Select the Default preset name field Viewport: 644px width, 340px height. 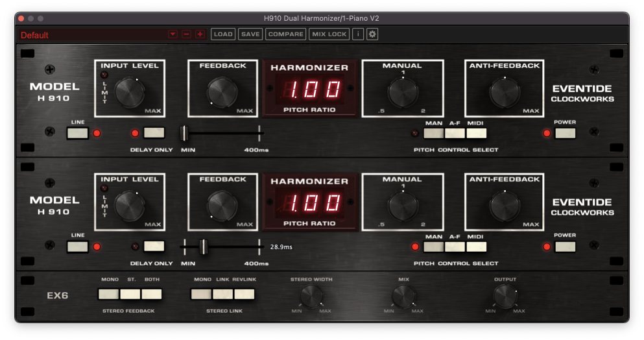[92, 35]
